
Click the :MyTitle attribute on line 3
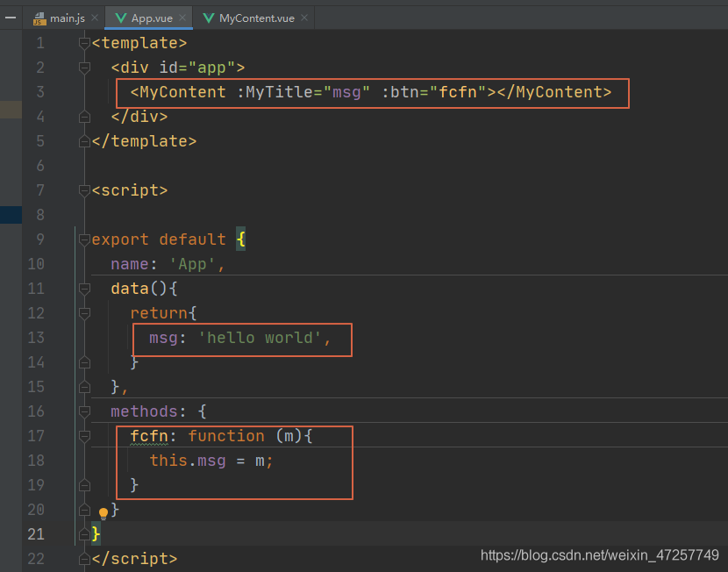pyautogui.click(x=275, y=92)
